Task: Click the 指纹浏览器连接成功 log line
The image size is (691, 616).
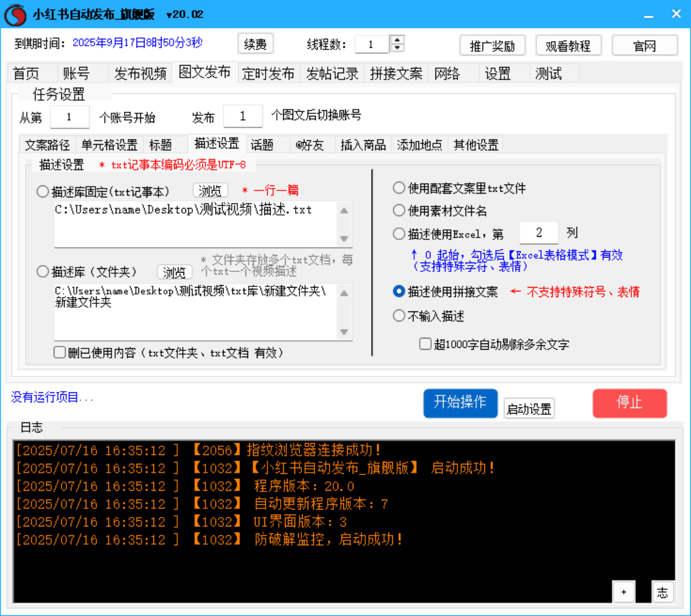Action: [199, 450]
